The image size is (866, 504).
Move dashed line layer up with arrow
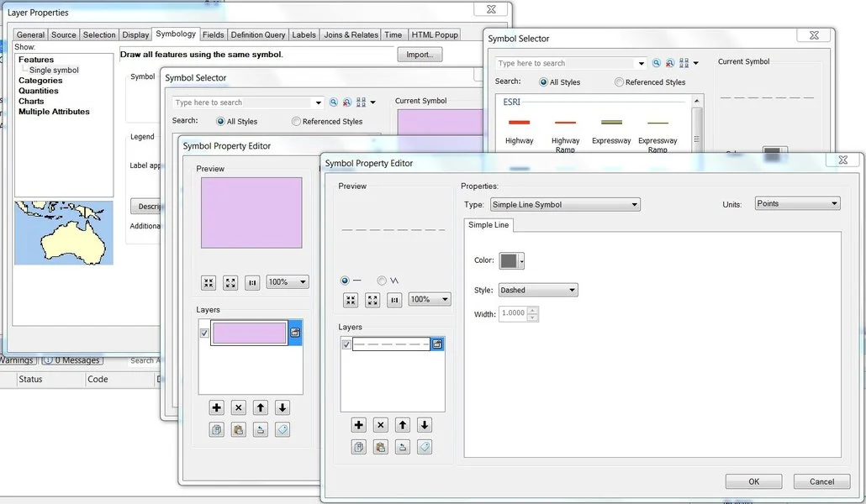(x=403, y=426)
